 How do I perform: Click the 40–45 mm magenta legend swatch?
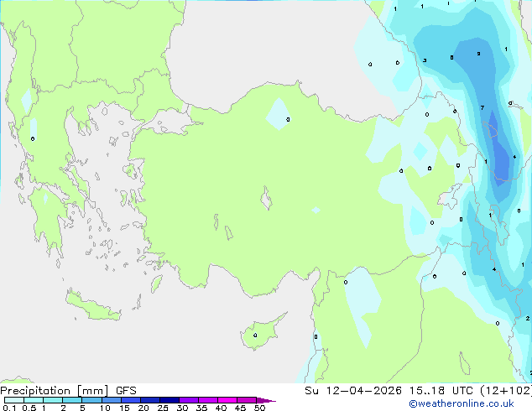pos(227,400)
